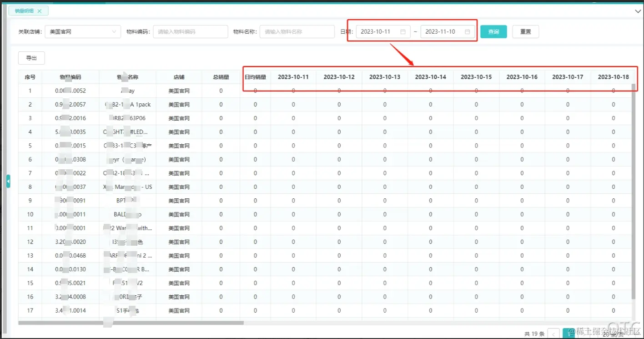
Task: Click the end date field 2023-11-10
Action: pyautogui.click(x=448, y=32)
